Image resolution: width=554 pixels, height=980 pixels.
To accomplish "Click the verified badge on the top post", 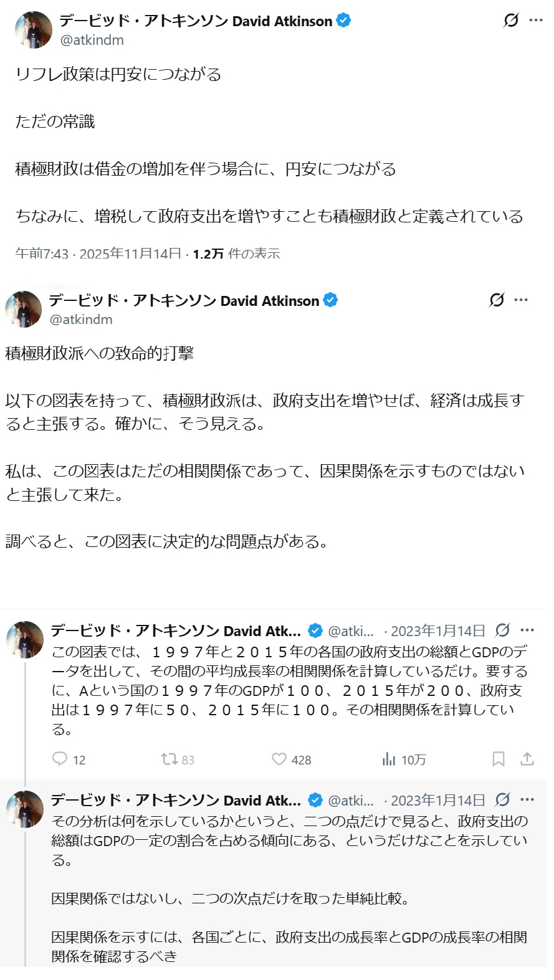I will [343, 21].
